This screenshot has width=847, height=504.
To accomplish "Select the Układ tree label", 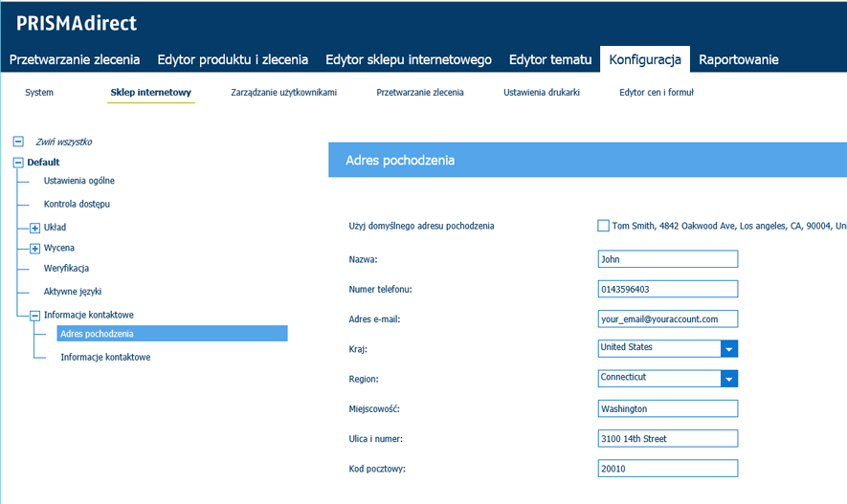I will [x=55, y=228].
